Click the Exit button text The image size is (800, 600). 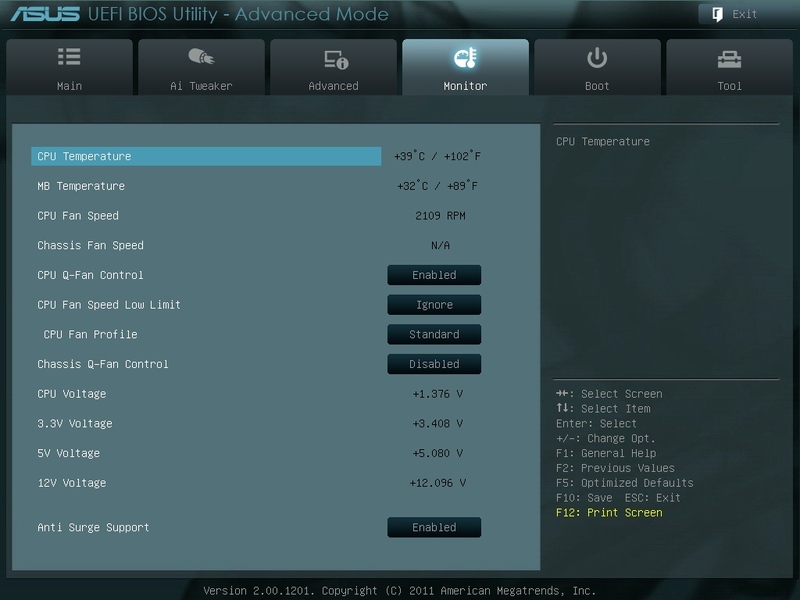pyautogui.click(x=745, y=14)
